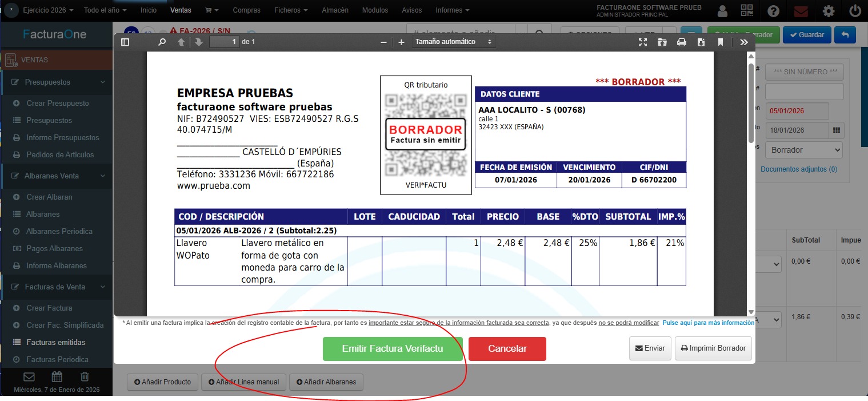Click the power logout icon

(855, 11)
